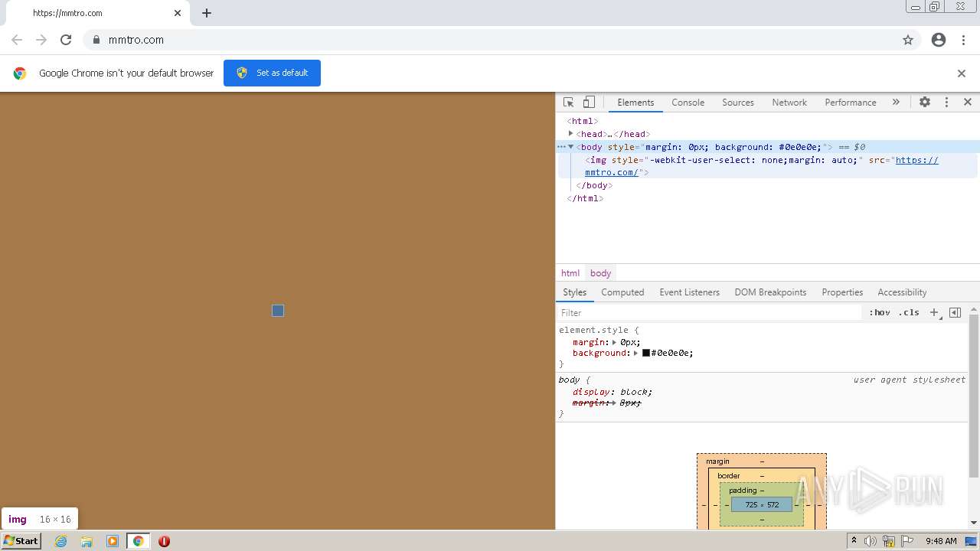Viewport: 980px width, 551px height.
Task: Toggle the device toolbar icon
Action: tap(589, 103)
